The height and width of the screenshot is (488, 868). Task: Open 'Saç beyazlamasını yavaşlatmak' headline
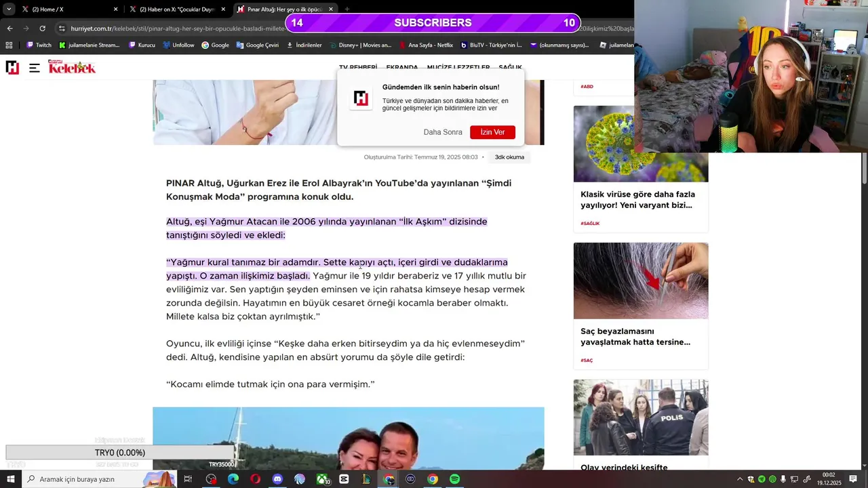tap(635, 337)
